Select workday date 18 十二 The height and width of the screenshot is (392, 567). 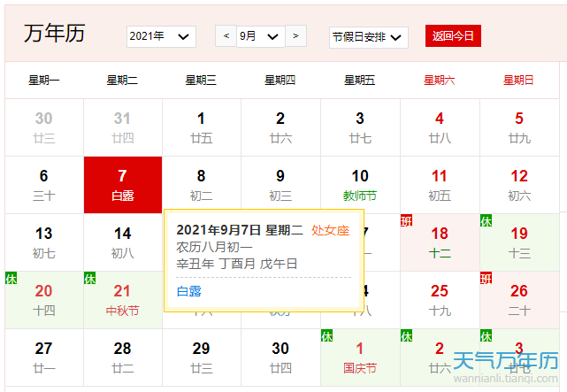[x=440, y=242]
